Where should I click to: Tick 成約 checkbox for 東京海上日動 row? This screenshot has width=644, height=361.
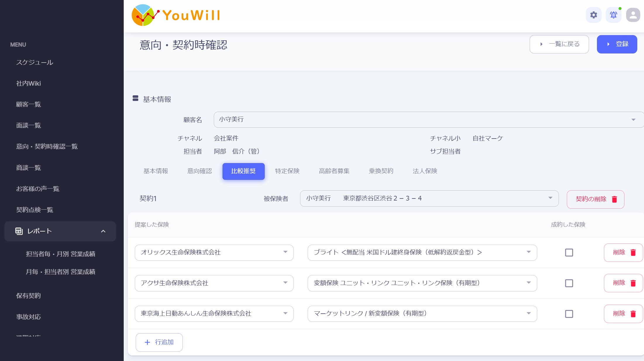pos(569,314)
